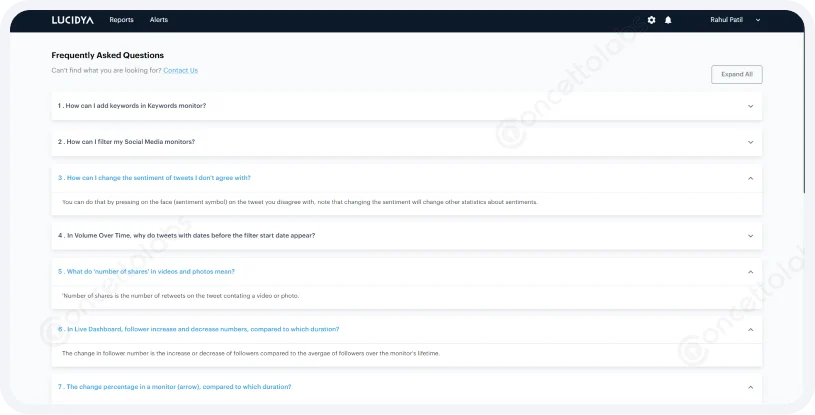Collapse question 7 chevron about change percentage

pyautogui.click(x=751, y=387)
